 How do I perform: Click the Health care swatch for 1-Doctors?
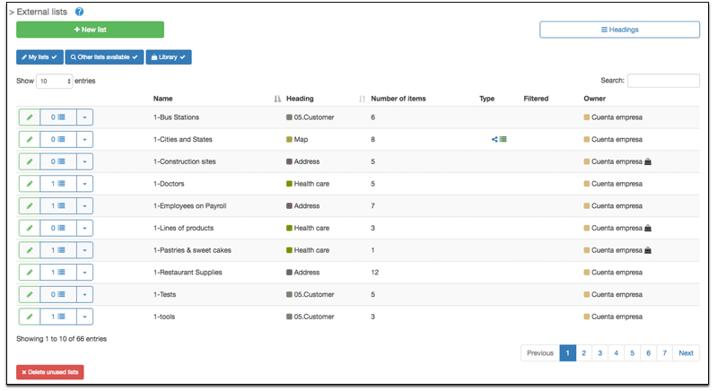pyautogui.click(x=289, y=184)
